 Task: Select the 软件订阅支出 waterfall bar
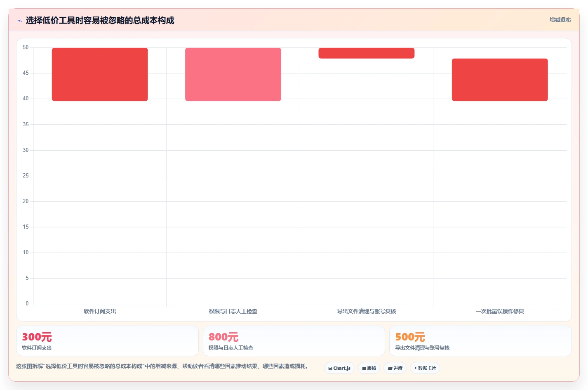click(100, 74)
